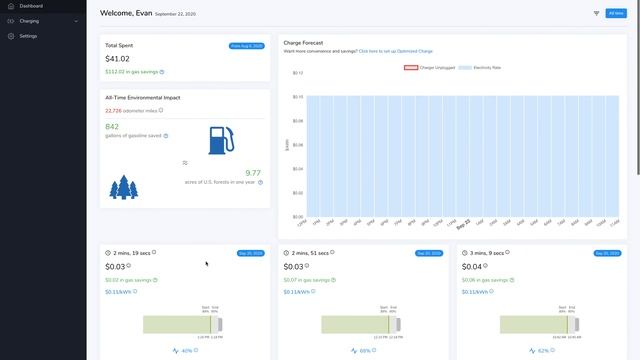Screen dimensions: 640x360
Task: Click the info icon next to the $0.04 cost
Action: tap(485, 266)
